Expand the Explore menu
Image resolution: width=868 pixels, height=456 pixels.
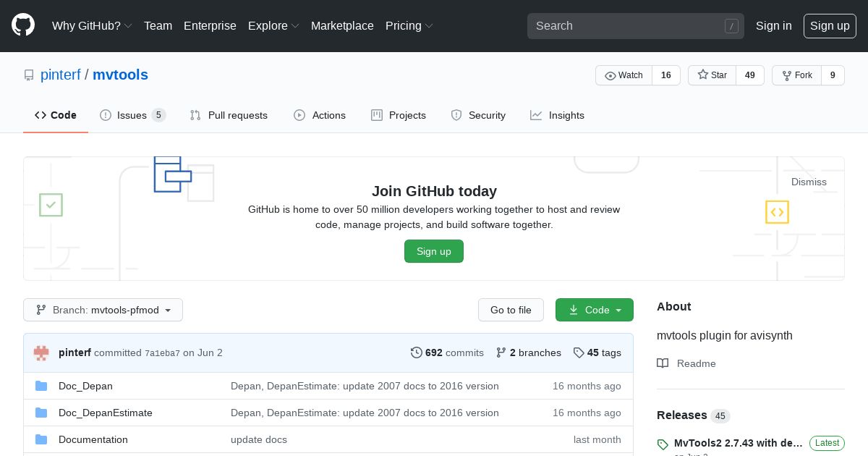[x=273, y=25]
